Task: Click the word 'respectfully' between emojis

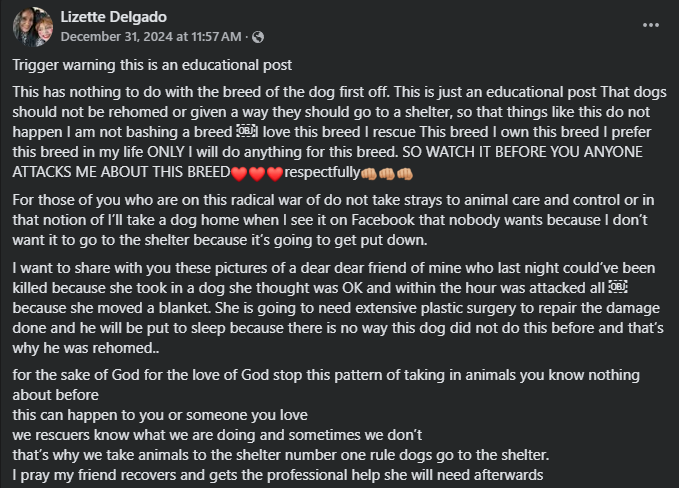Action: tap(322, 172)
